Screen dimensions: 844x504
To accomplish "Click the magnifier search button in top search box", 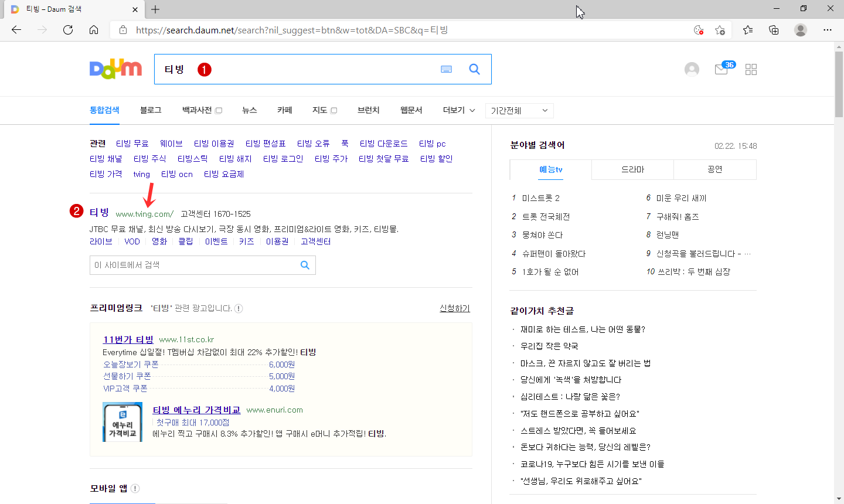I will (475, 69).
